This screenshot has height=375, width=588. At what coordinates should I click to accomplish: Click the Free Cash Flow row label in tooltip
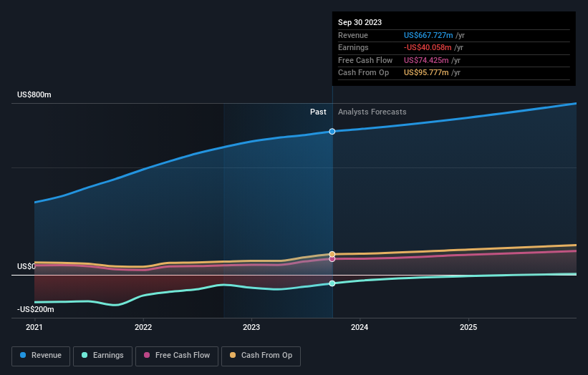click(x=365, y=60)
